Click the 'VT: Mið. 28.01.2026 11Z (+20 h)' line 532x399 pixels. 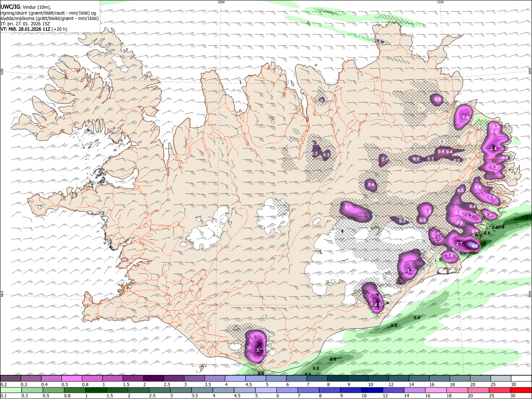click(x=34, y=29)
